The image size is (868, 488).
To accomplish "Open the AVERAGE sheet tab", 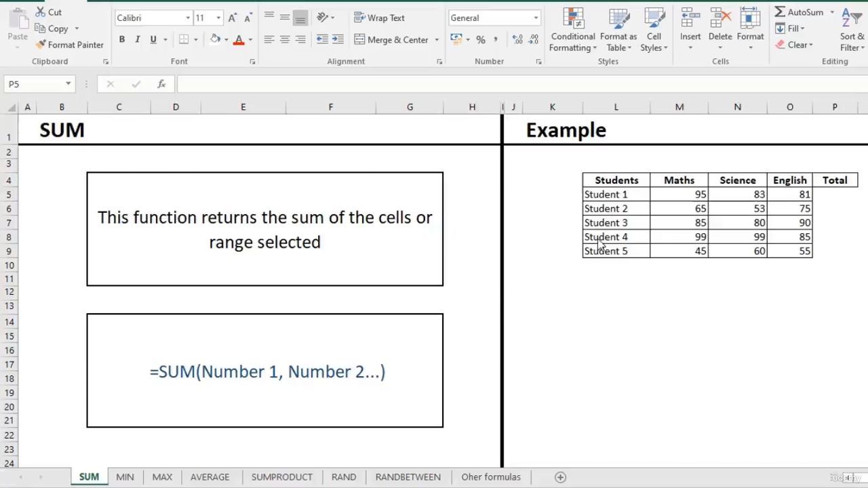I will tap(210, 477).
